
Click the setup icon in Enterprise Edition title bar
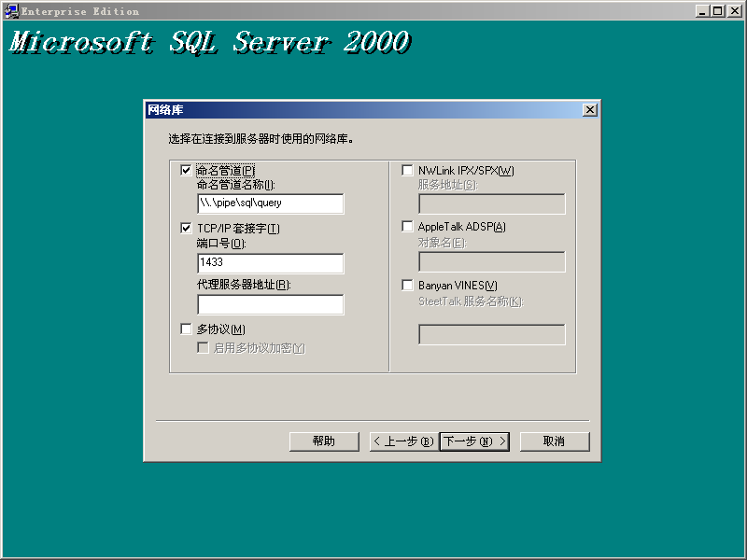12,11
